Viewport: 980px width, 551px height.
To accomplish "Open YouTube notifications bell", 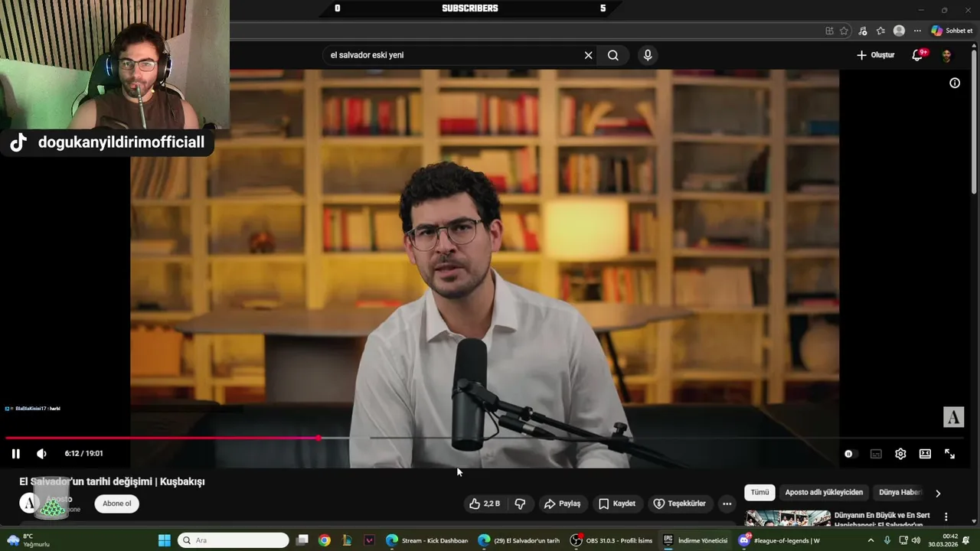I will 918,55.
